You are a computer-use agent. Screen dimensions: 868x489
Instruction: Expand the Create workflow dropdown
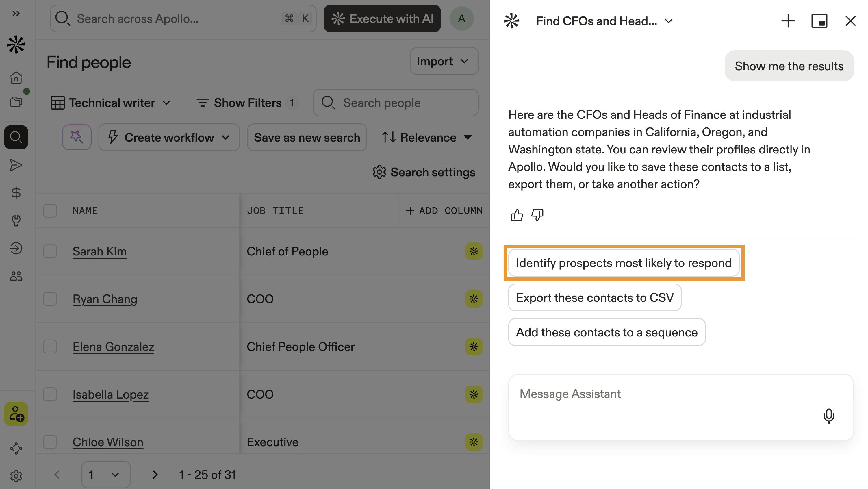tap(169, 138)
